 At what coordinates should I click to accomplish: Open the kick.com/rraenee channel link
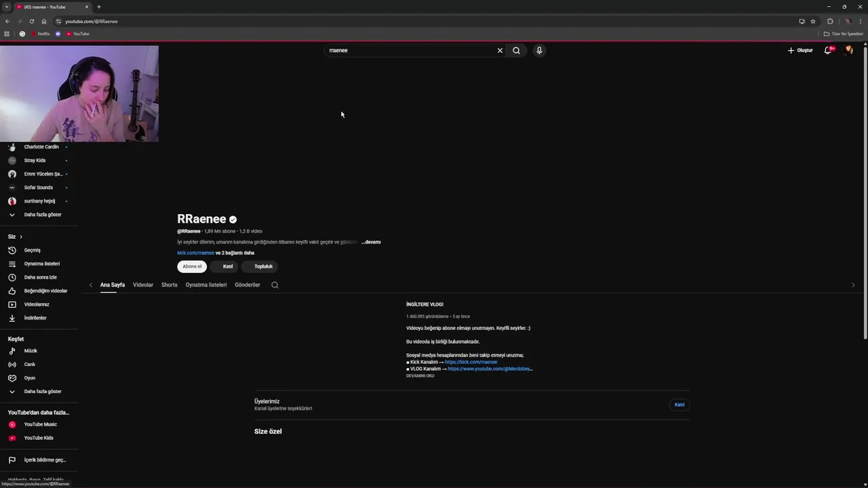click(x=196, y=253)
